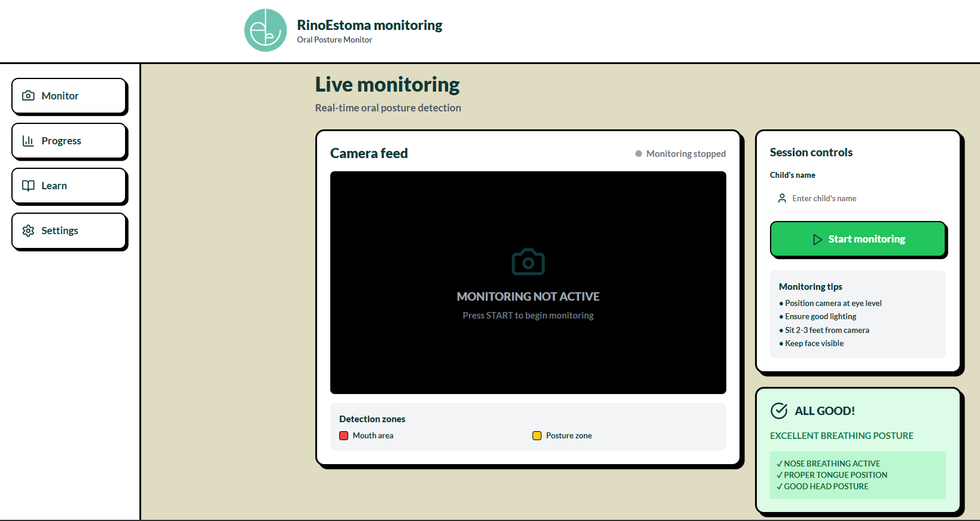Click the camera icon in Monitor button
The image size is (980, 521).
(x=28, y=96)
